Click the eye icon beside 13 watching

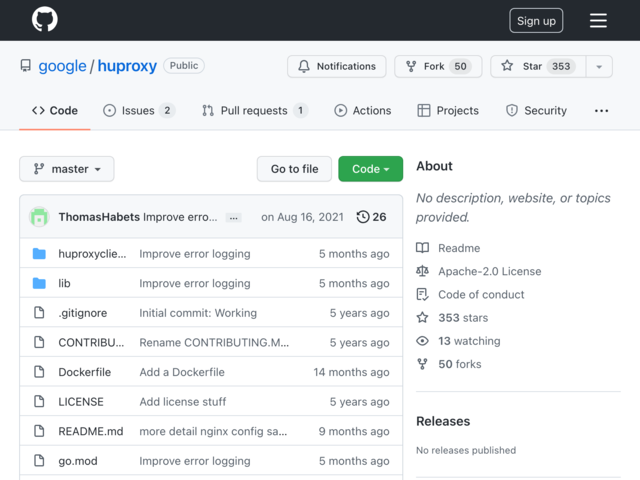pyautogui.click(x=422, y=340)
